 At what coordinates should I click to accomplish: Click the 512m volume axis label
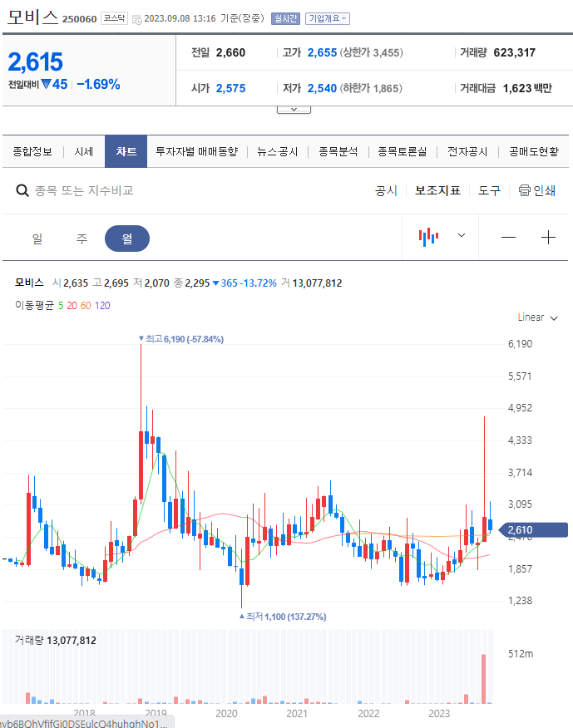click(521, 654)
